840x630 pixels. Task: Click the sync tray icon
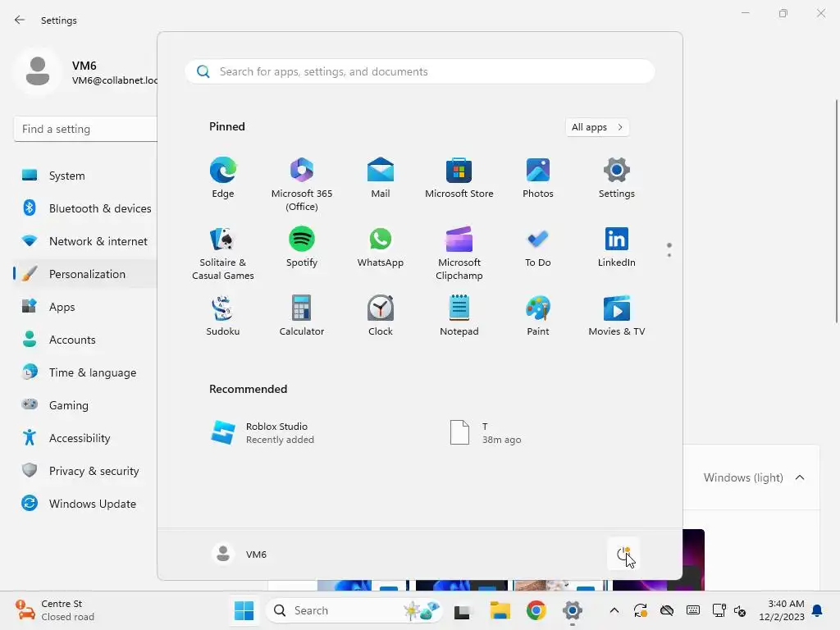click(x=641, y=610)
